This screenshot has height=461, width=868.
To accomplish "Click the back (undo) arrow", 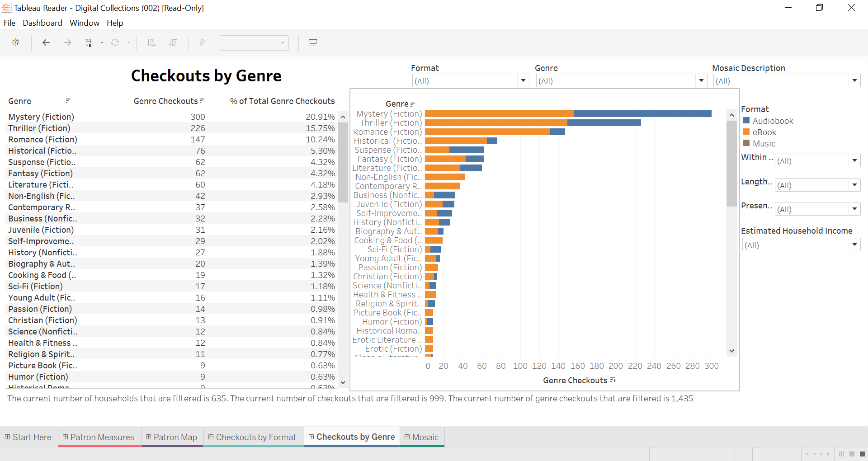I will point(46,42).
